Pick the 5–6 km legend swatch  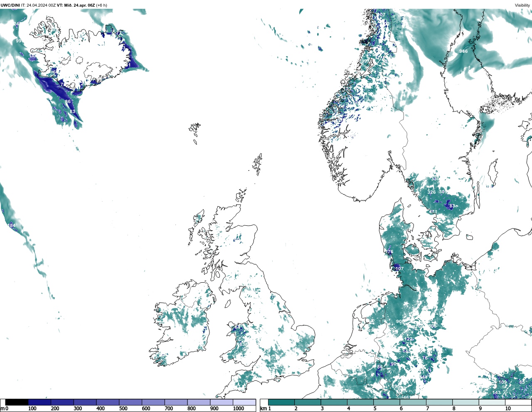pos(387,402)
